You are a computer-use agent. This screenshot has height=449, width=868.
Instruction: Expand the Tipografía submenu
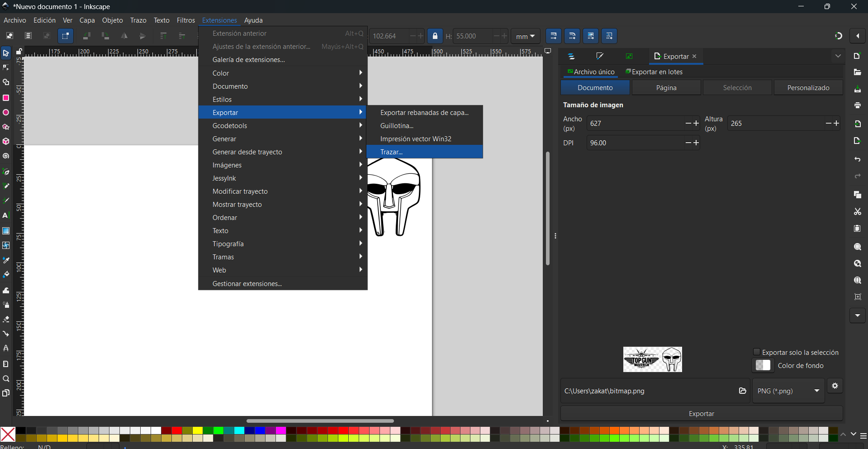(283, 244)
